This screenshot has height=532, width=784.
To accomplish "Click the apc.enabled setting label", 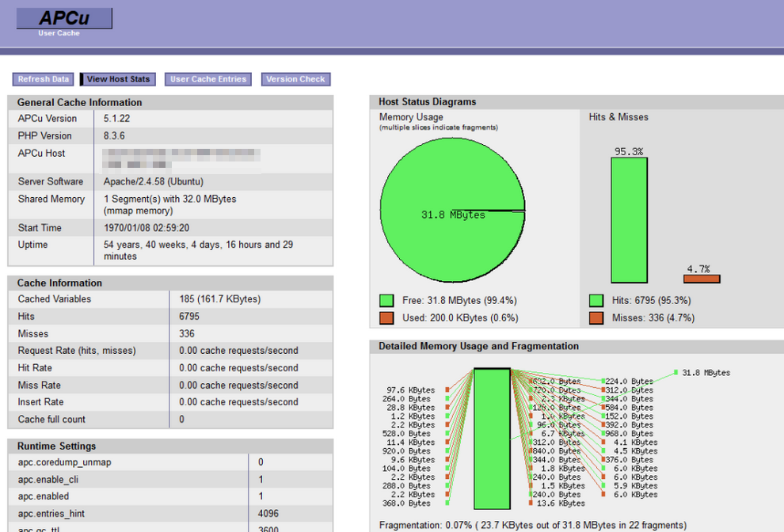I will pos(44,496).
